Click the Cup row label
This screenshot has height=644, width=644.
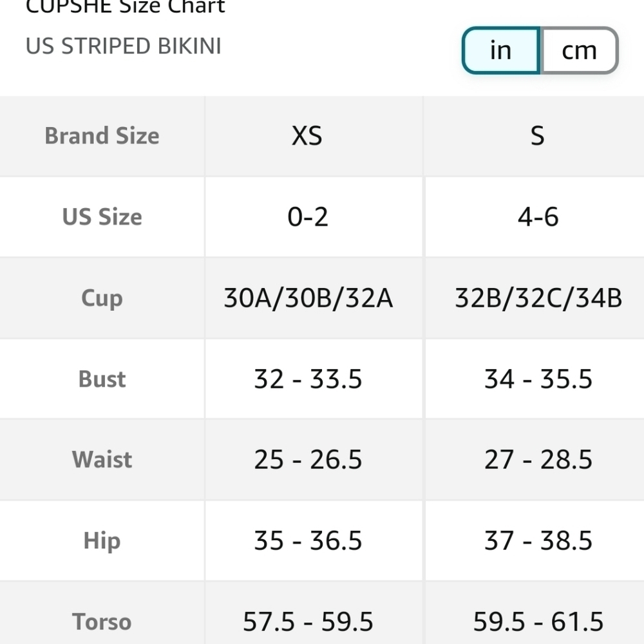click(x=102, y=298)
